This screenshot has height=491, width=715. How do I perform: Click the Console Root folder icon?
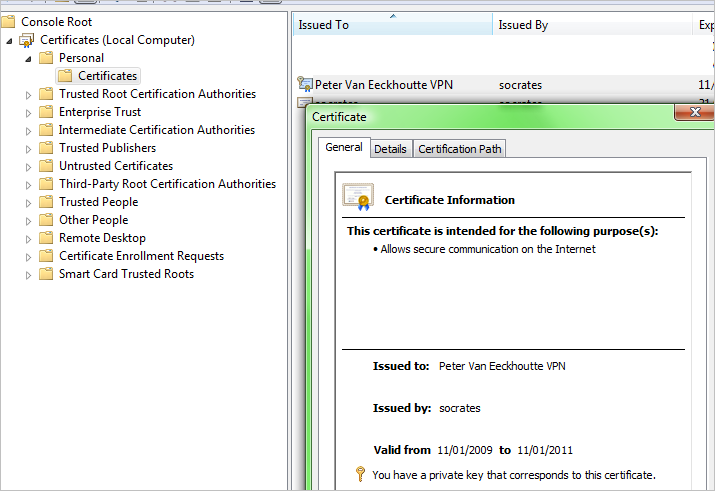pyautogui.click(x=8, y=21)
